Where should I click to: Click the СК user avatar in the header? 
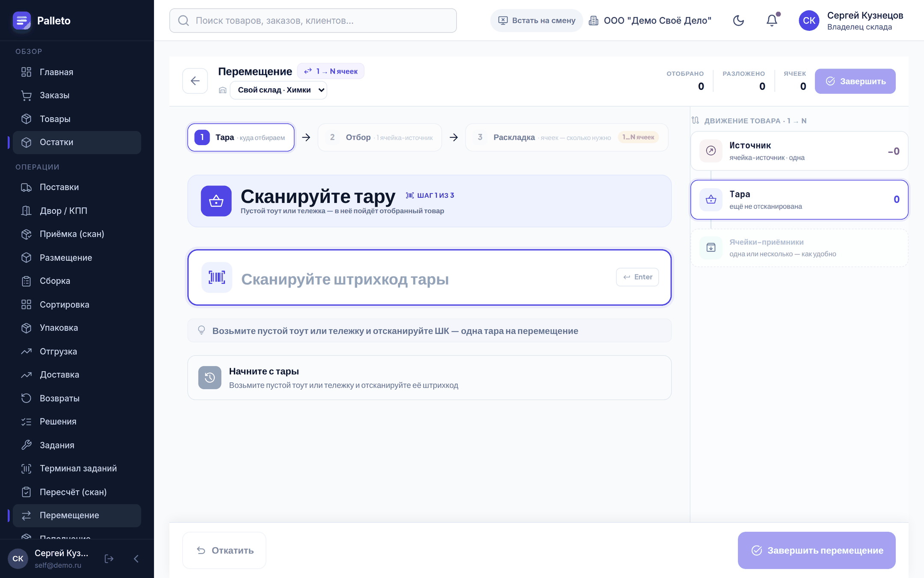(x=809, y=21)
